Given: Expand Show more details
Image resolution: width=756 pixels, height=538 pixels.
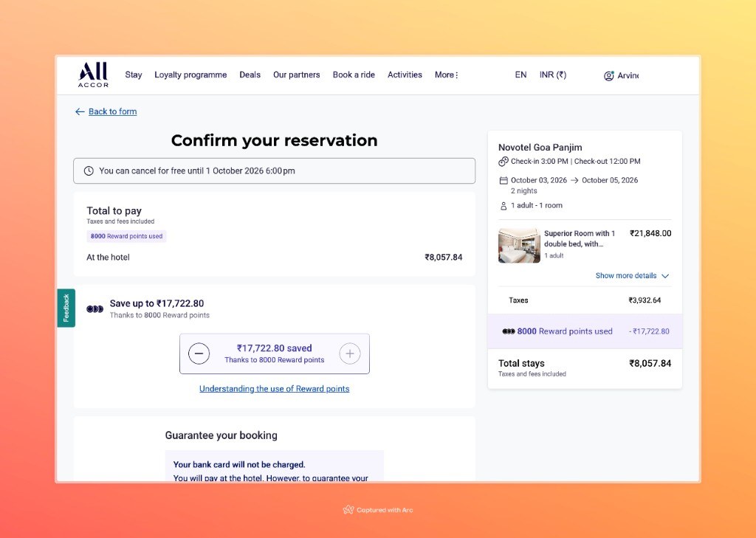Looking at the screenshot, I should click(x=632, y=276).
